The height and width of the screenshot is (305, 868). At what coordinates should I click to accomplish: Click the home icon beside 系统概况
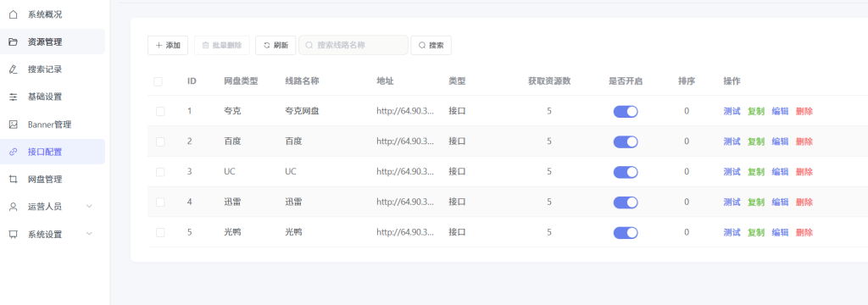[14, 14]
